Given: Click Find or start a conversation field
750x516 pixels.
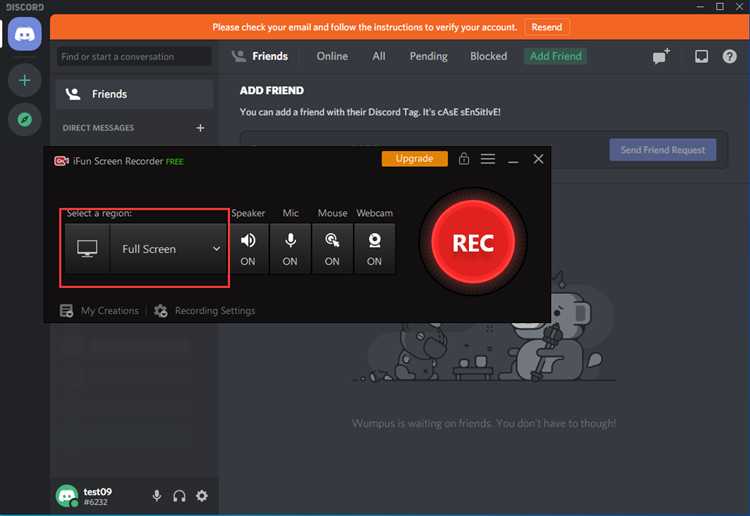Looking at the screenshot, I should tap(134, 56).
